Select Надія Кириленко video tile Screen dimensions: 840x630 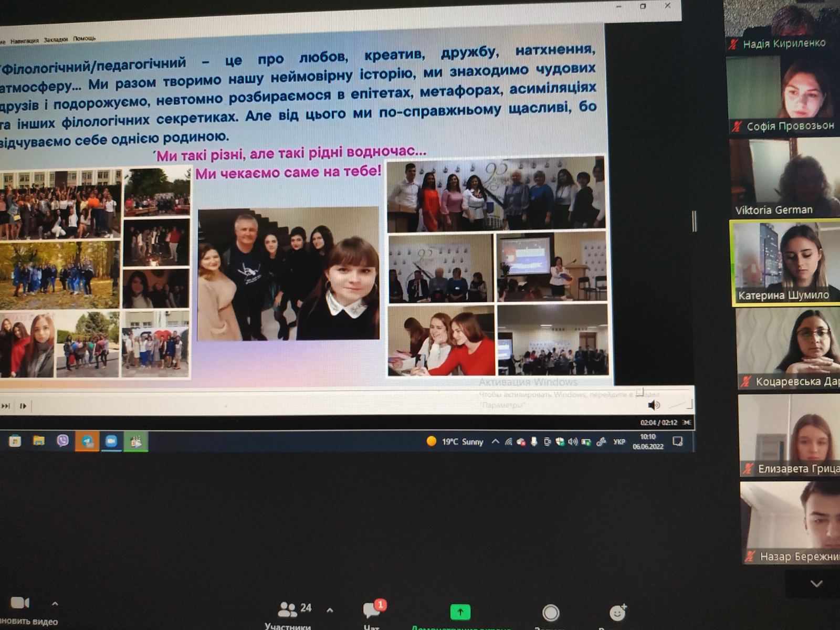click(782, 26)
